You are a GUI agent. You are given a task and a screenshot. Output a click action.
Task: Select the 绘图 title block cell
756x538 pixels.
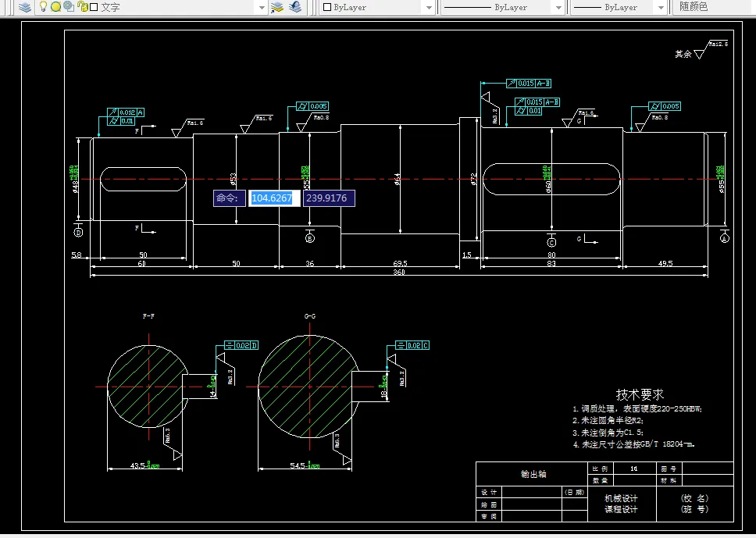[x=489, y=504]
